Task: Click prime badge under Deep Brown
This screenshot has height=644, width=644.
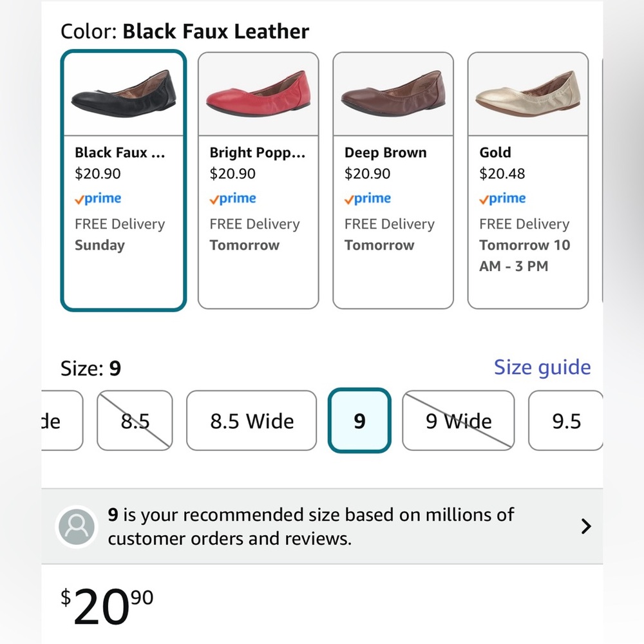Action: 368,199
